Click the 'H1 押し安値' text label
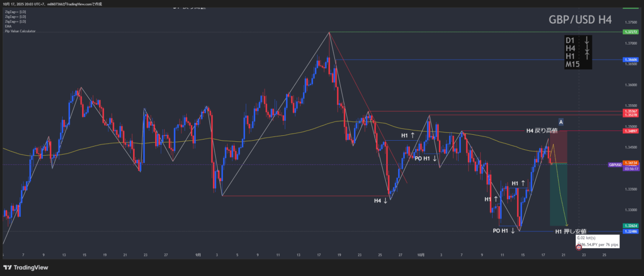644x276 pixels. pos(570,231)
